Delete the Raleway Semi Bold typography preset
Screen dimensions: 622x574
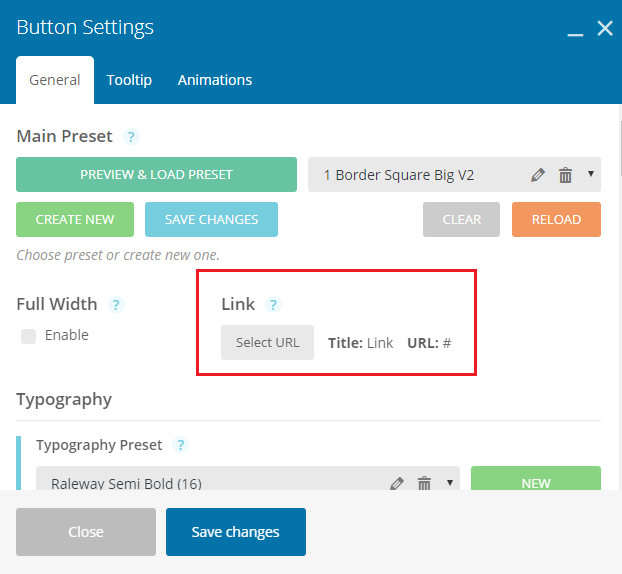[x=424, y=483]
